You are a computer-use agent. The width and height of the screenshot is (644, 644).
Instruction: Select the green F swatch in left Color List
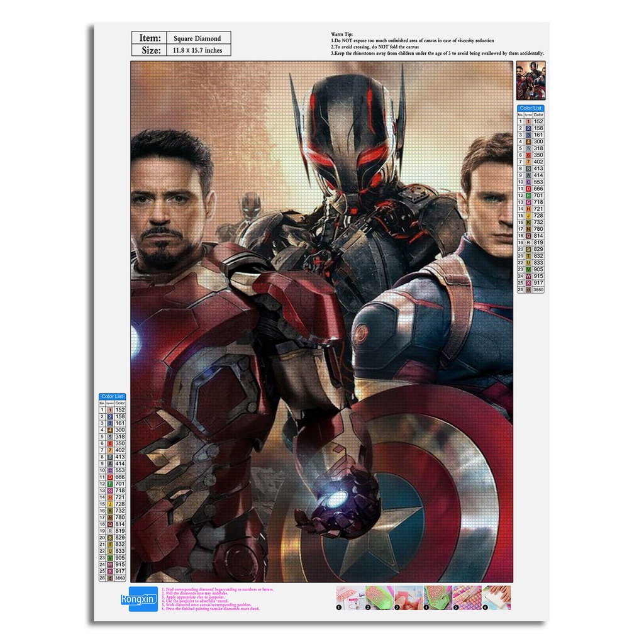(x=110, y=484)
